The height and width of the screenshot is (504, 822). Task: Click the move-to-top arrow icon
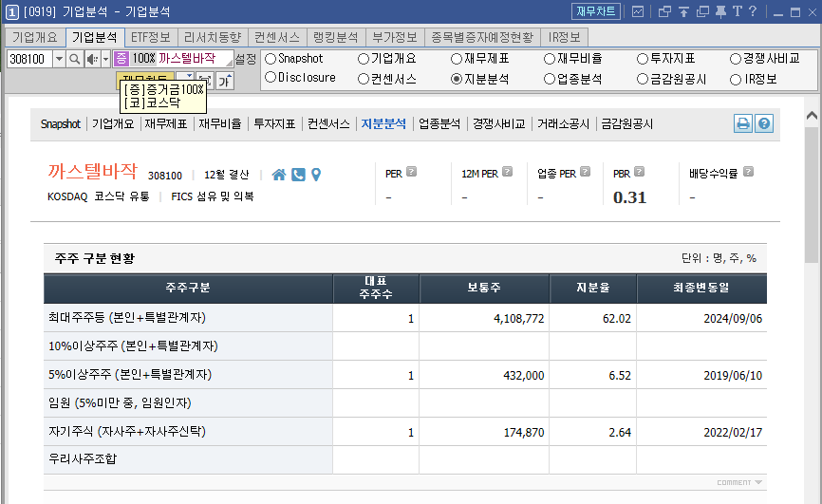pyautogui.click(x=683, y=11)
